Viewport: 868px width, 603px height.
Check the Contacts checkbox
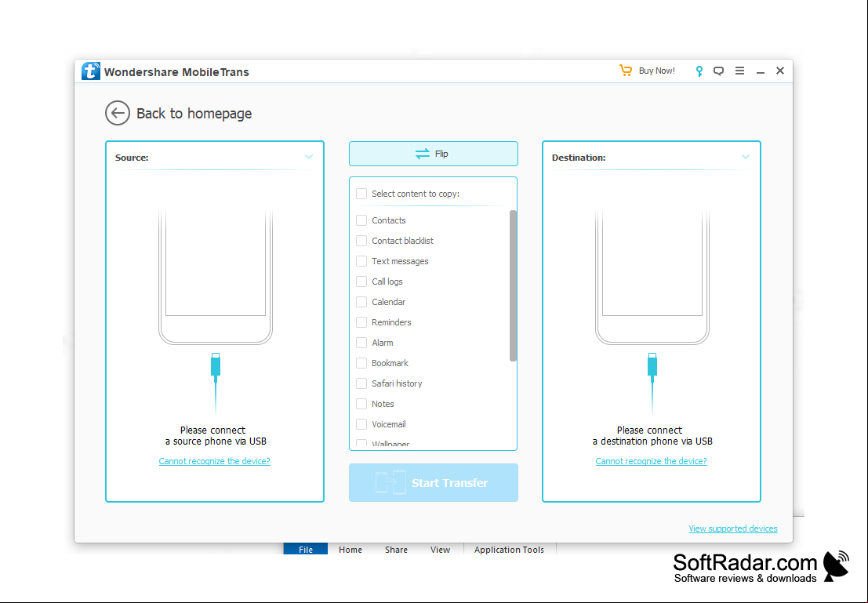[x=361, y=220]
